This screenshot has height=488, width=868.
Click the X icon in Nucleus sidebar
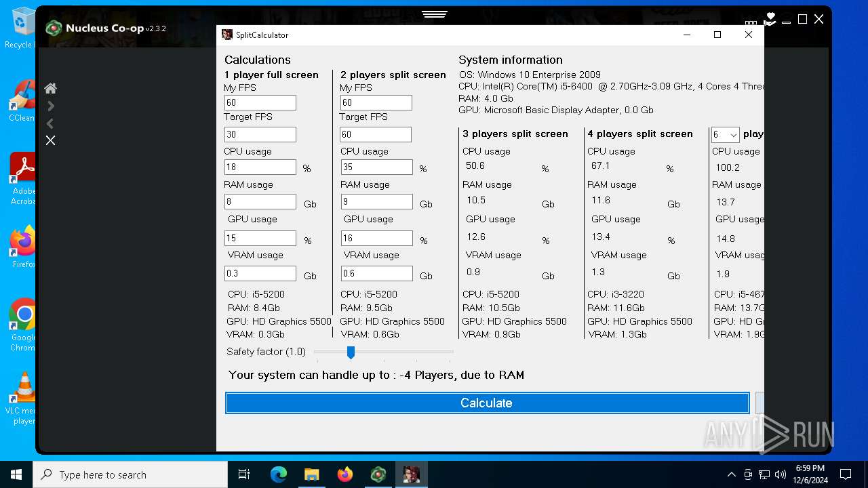click(x=50, y=140)
